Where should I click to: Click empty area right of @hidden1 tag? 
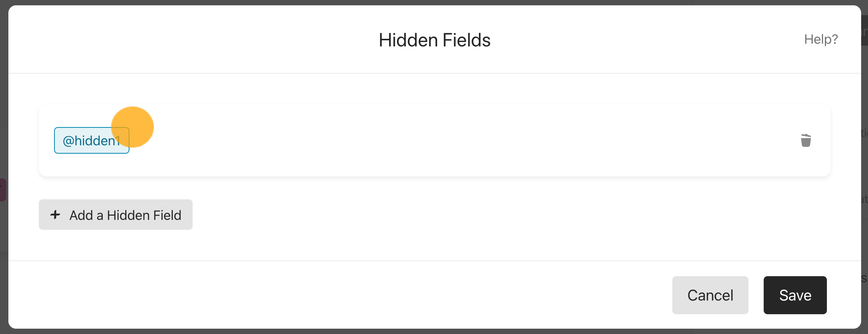coord(457,140)
